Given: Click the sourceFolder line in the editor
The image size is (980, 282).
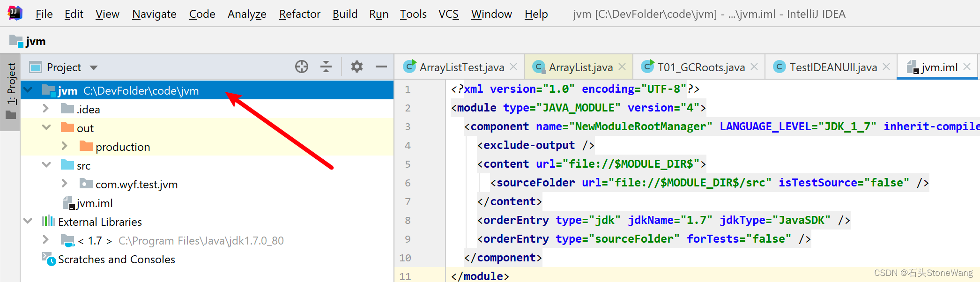Looking at the screenshot, I should 710,183.
